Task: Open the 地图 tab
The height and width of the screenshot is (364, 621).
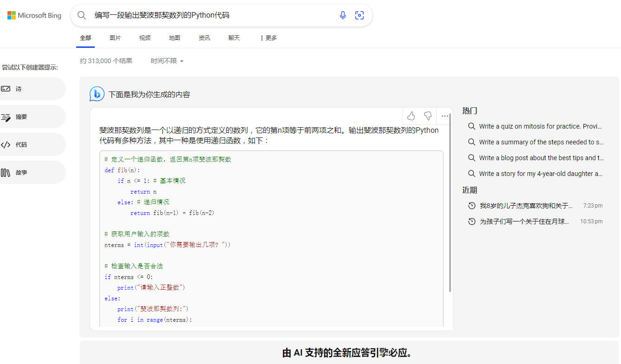Action: pyautogui.click(x=175, y=38)
